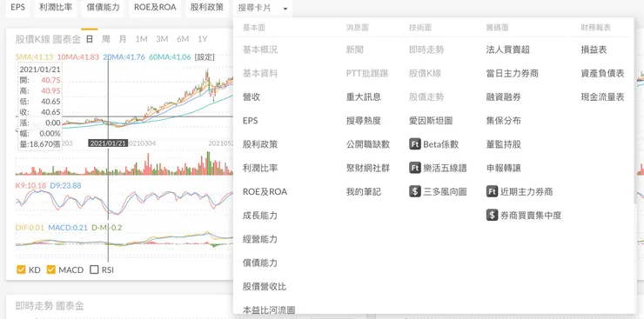
Task: Select 樂活五線譜 card option
Action: (445, 168)
